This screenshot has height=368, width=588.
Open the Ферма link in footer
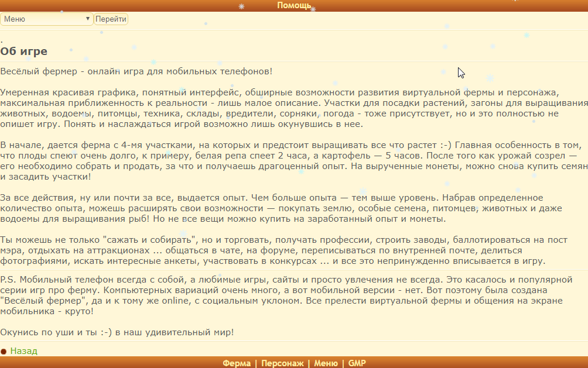(237, 363)
